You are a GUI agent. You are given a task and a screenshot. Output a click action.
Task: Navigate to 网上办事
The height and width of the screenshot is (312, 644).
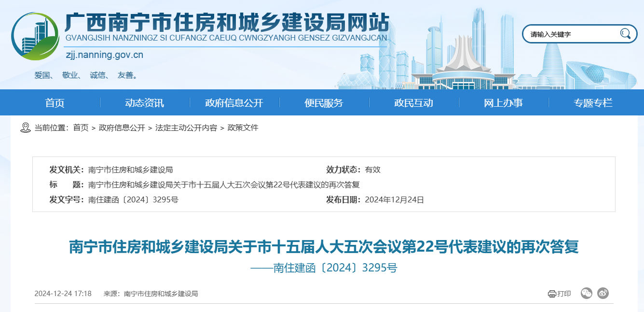click(503, 103)
